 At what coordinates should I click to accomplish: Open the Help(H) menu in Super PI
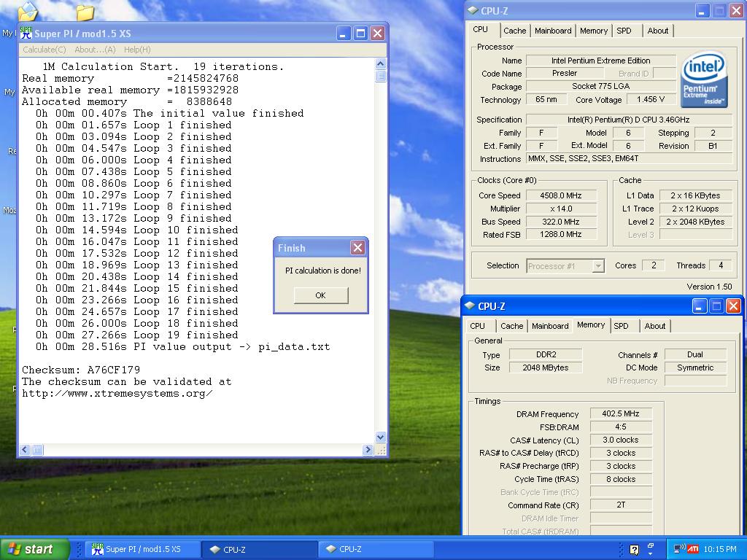pyautogui.click(x=136, y=50)
